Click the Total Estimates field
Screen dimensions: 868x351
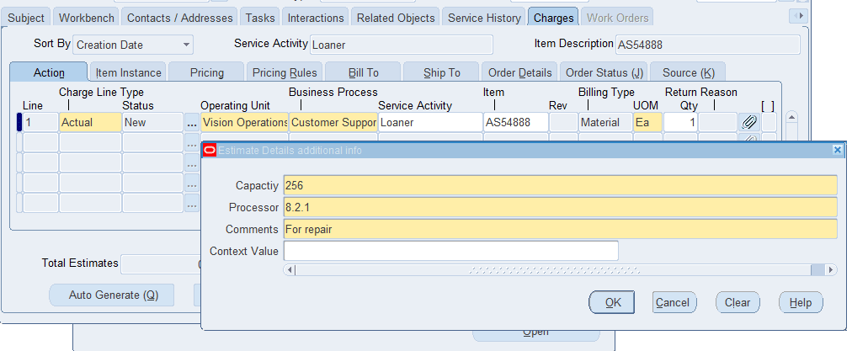161,264
